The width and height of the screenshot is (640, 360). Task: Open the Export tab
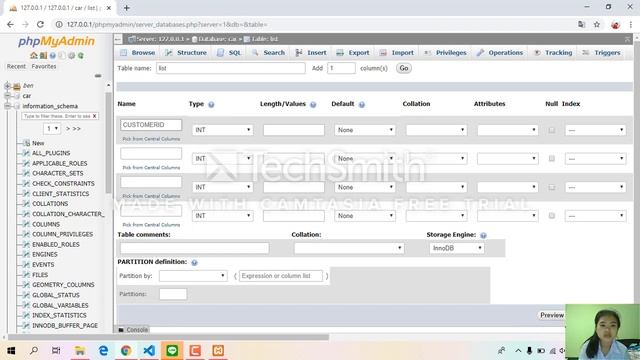[353, 53]
